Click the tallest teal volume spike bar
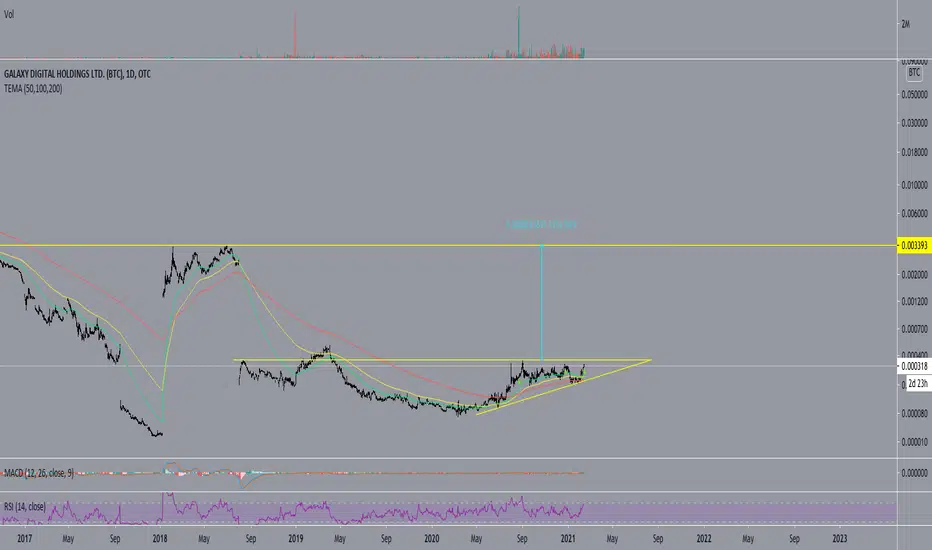932x550 pixels. click(518, 32)
